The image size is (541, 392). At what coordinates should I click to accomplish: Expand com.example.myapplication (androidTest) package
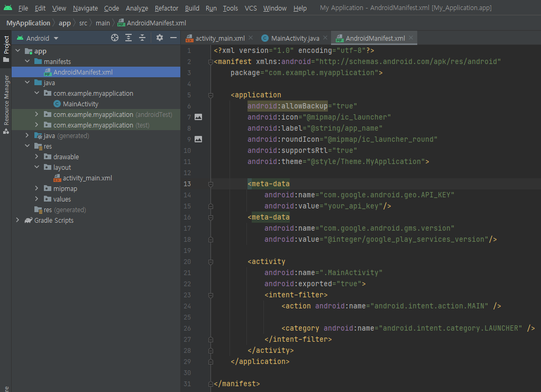(x=36, y=114)
